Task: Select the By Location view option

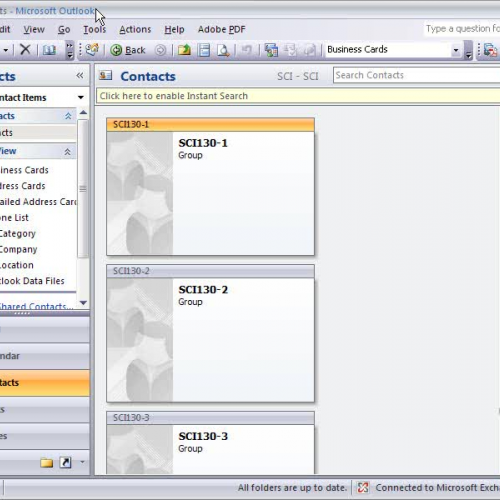Action: [x=17, y=265]
